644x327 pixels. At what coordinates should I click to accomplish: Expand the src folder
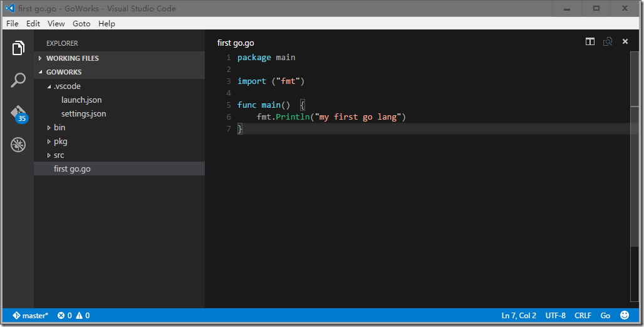tap(58, 155)
